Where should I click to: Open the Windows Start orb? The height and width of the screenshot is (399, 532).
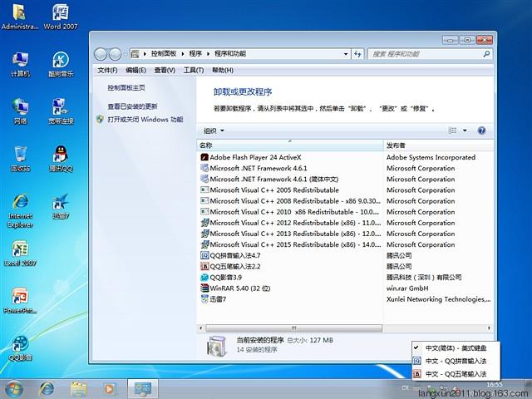pyautogui.click(x=14, y=389)
